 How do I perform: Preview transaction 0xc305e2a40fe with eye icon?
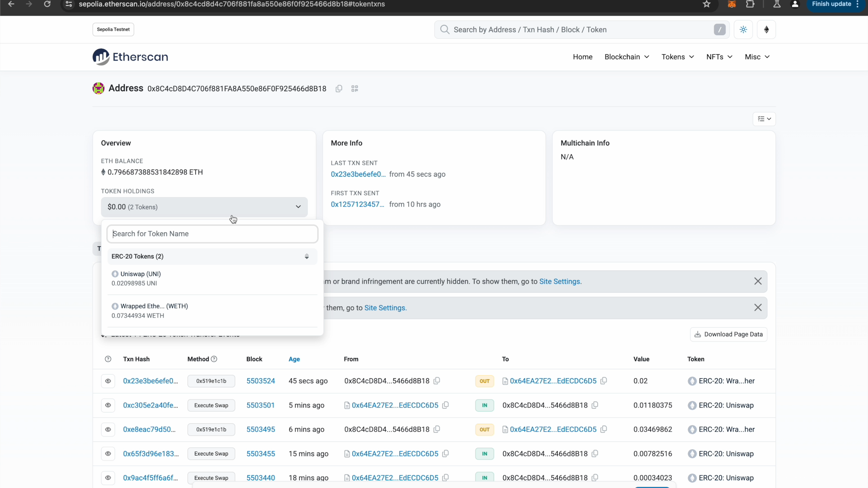108,405
